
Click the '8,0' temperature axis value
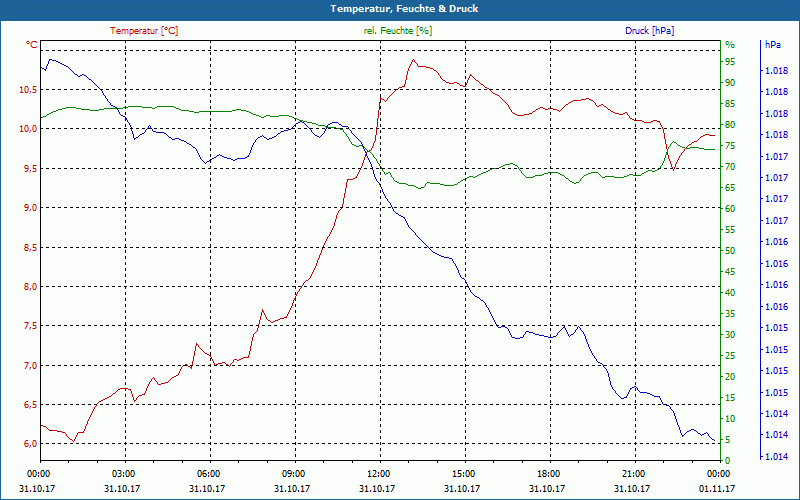click(x=31, y=287)
